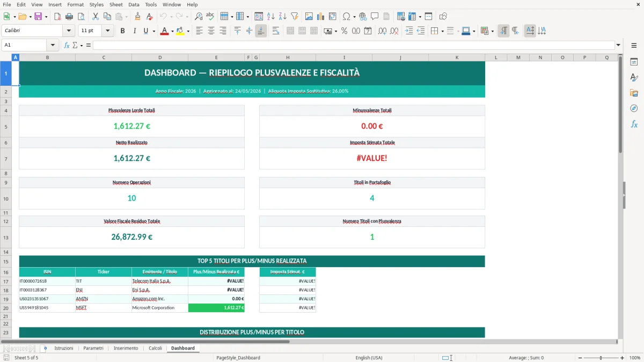Open Conditional Formatting dropdown arrow
The width and height of the screenshot is (644, 362).
click(493, 31)
